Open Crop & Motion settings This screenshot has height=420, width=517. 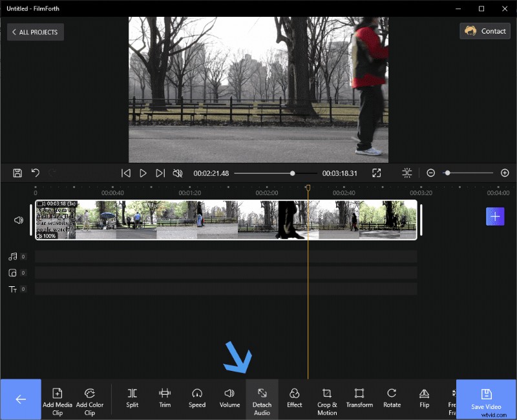pyautogui.click(x=326, y=399)
